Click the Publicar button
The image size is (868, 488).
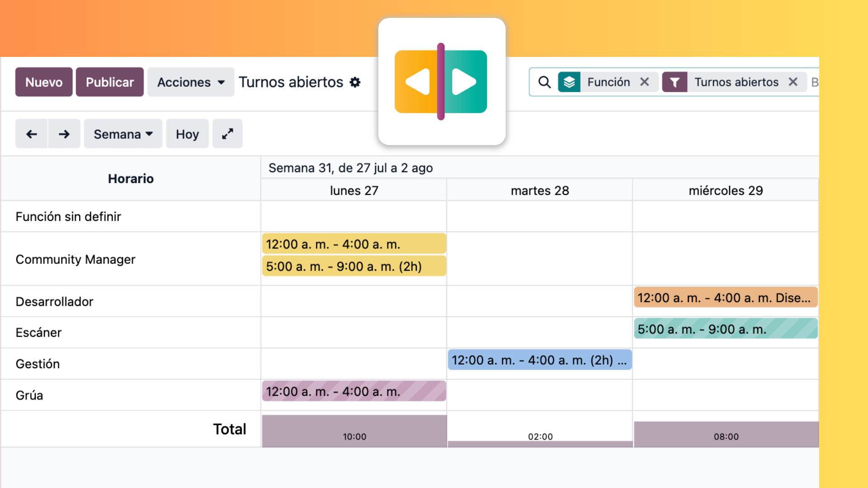point(110,82)
